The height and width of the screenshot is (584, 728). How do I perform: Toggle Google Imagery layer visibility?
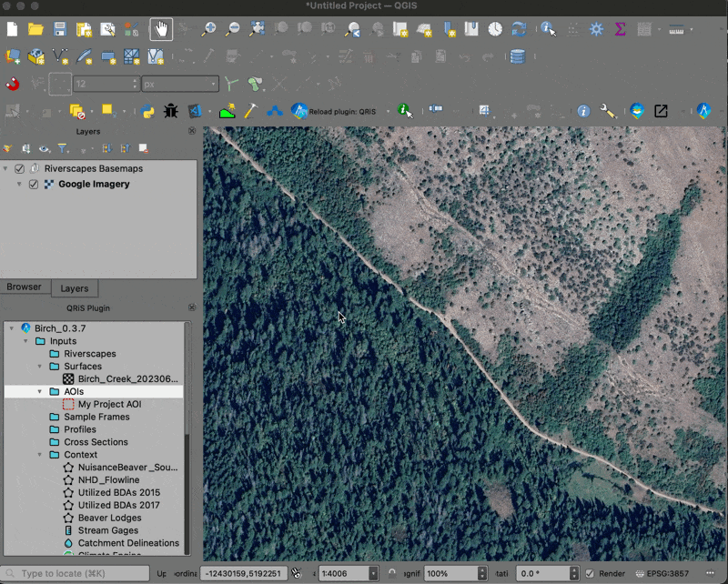pos(34,185)
